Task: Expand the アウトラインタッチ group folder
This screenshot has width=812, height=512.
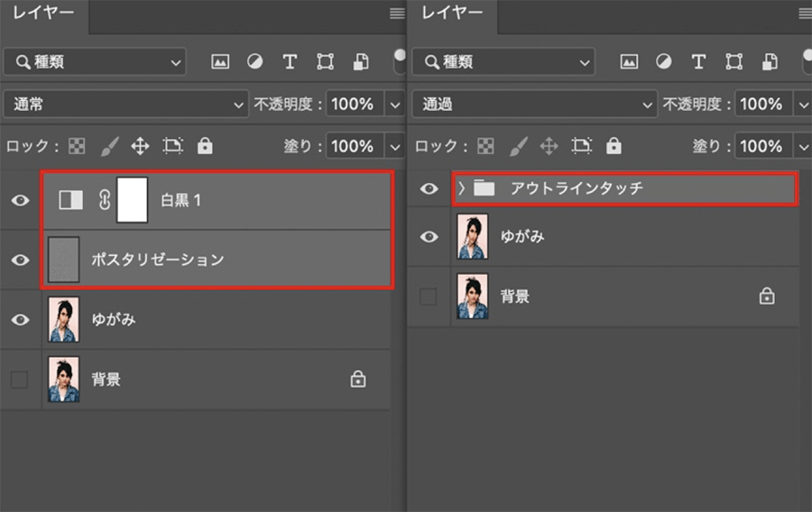Action: (x=462, y=188)
